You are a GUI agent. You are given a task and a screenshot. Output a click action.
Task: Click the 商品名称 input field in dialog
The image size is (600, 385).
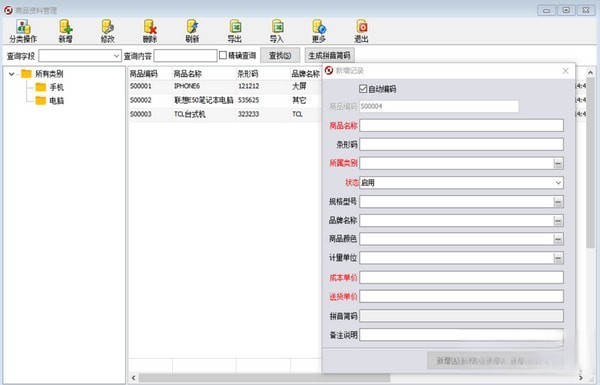point(461,126)
